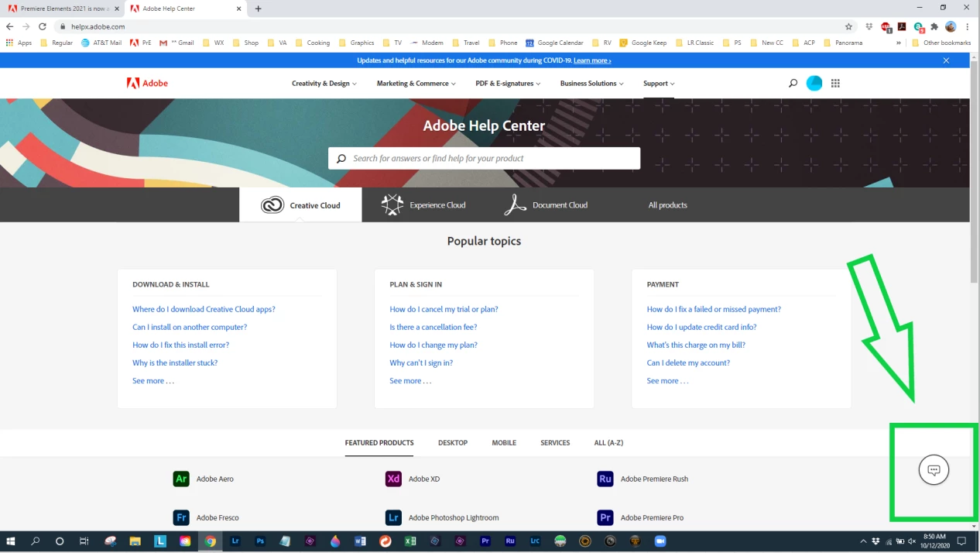Expand the Support menu

pos(659,83)
